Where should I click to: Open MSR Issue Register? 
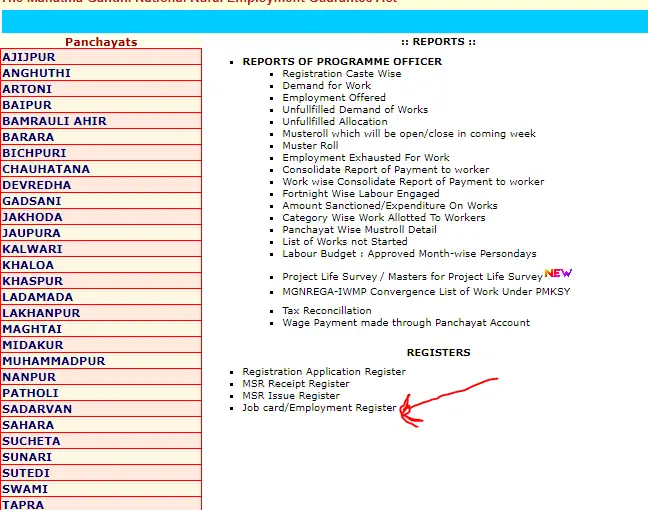point(291,396)
